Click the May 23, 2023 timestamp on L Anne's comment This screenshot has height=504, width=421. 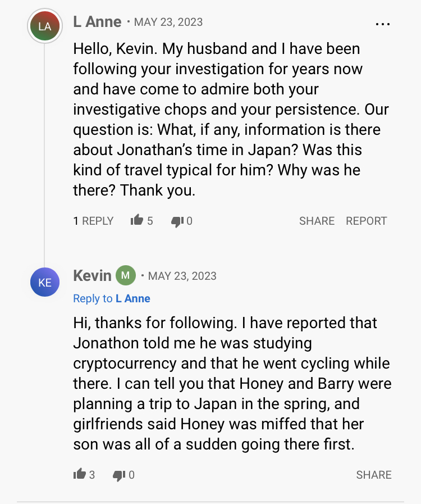168,22
